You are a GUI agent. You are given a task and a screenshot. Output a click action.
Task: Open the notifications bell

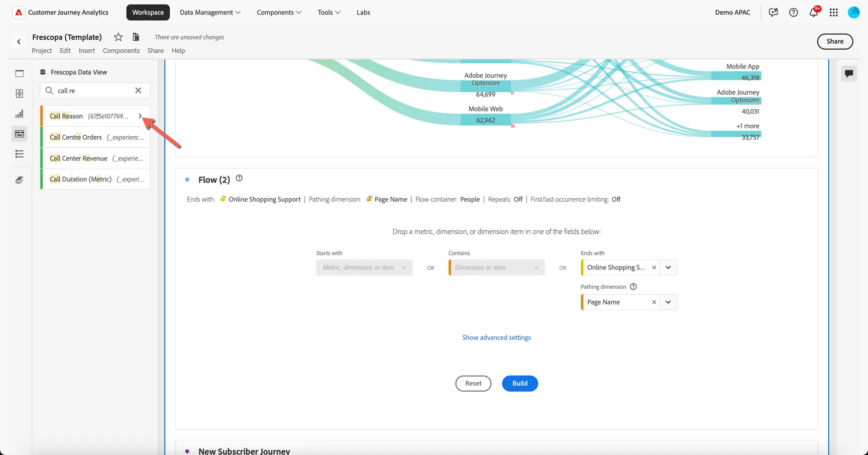pos(814,12)
